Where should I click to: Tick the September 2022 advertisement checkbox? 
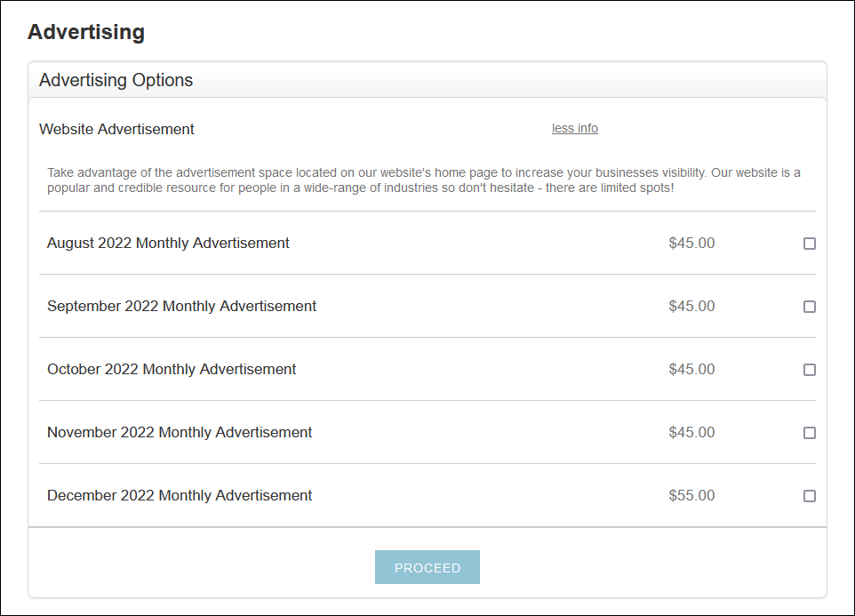pos(810,307)
